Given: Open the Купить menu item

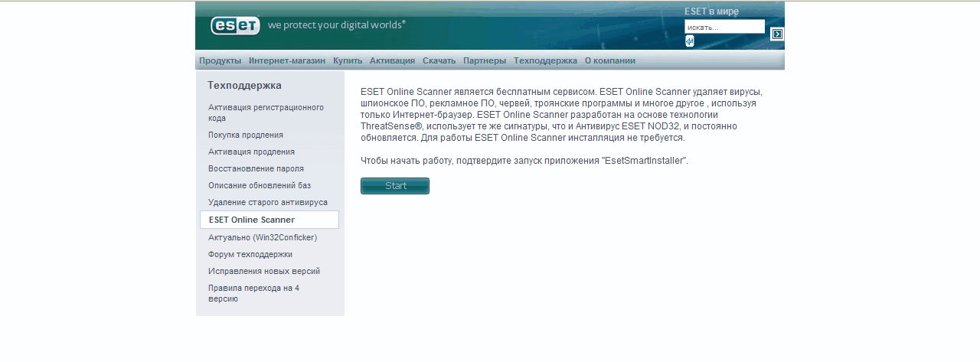Looking at the screenshot, I should 348,60.
